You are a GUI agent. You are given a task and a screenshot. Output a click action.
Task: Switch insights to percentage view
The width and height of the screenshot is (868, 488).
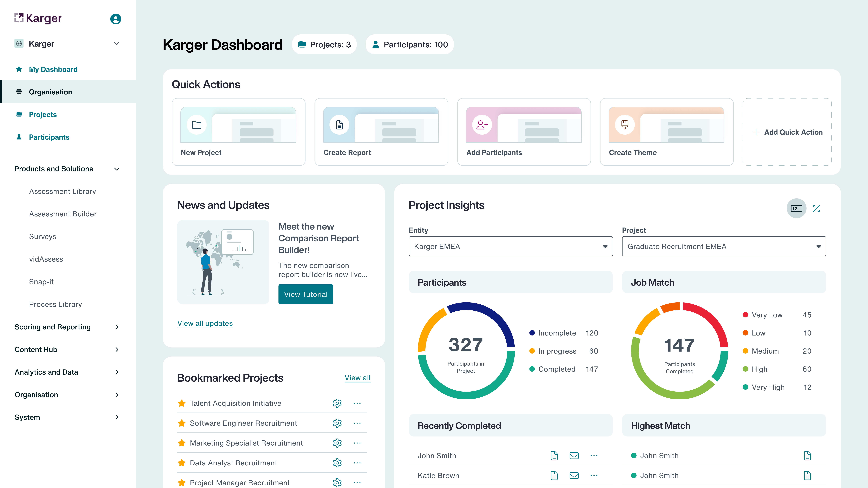(816, 208)
